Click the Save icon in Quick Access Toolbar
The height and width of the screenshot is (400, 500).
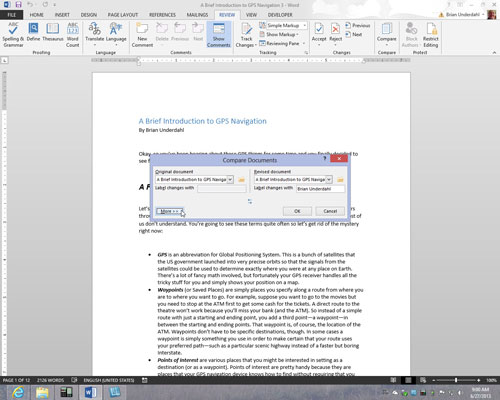pos(18,5)
